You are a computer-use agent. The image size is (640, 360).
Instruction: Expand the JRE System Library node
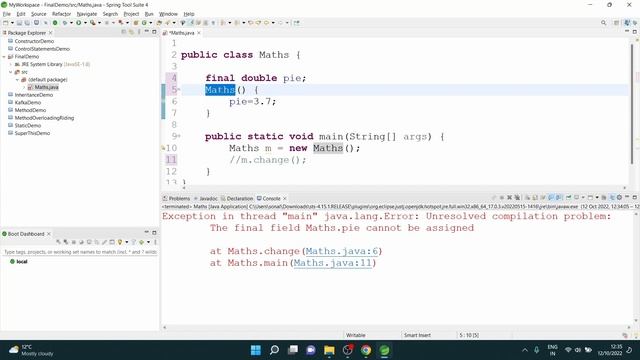[11, 64]
